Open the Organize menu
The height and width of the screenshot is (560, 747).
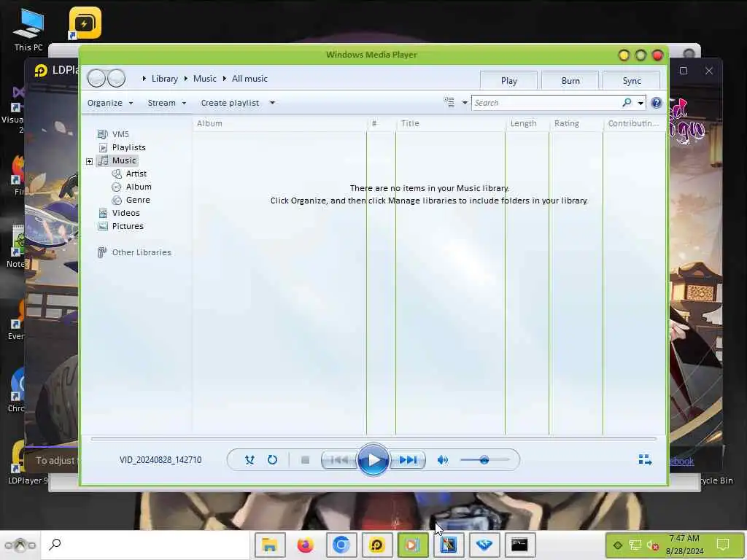(110, 103)
